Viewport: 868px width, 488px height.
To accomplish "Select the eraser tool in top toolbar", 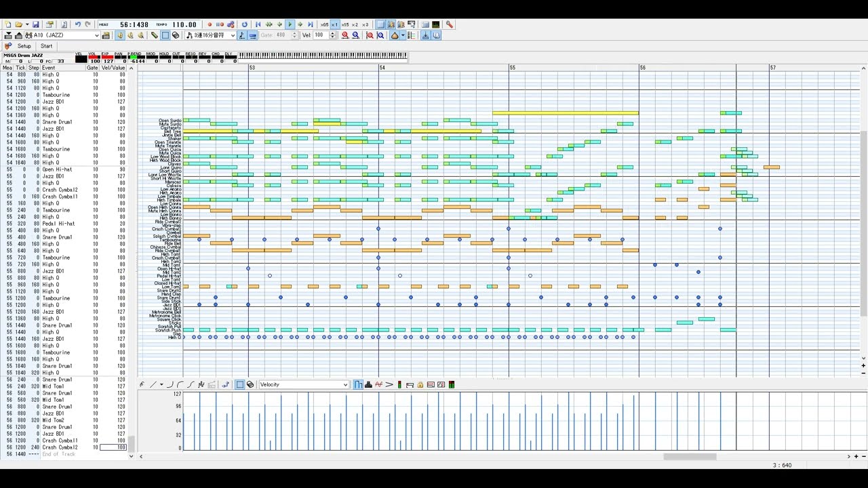I will (x=176, y=35).
